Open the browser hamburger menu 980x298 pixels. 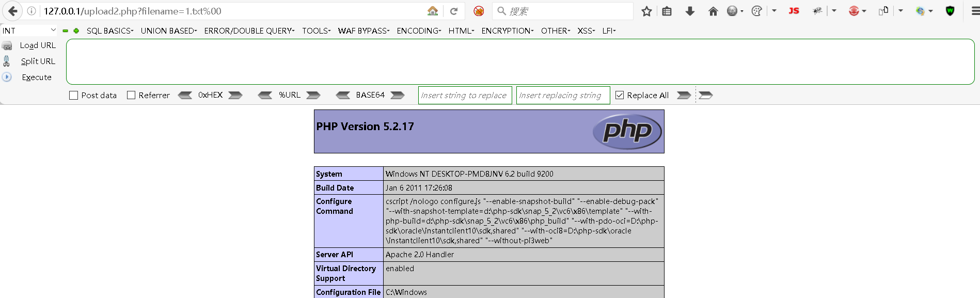(975, 11)
